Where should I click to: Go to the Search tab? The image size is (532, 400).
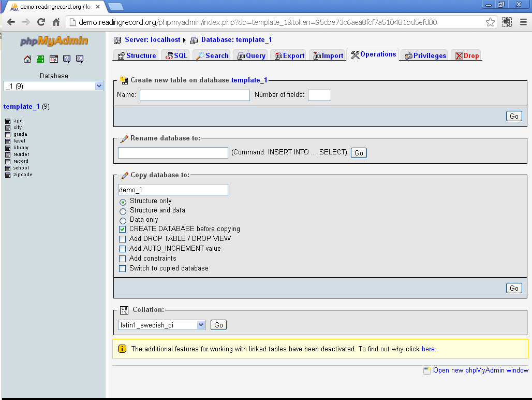pos(213,55)
